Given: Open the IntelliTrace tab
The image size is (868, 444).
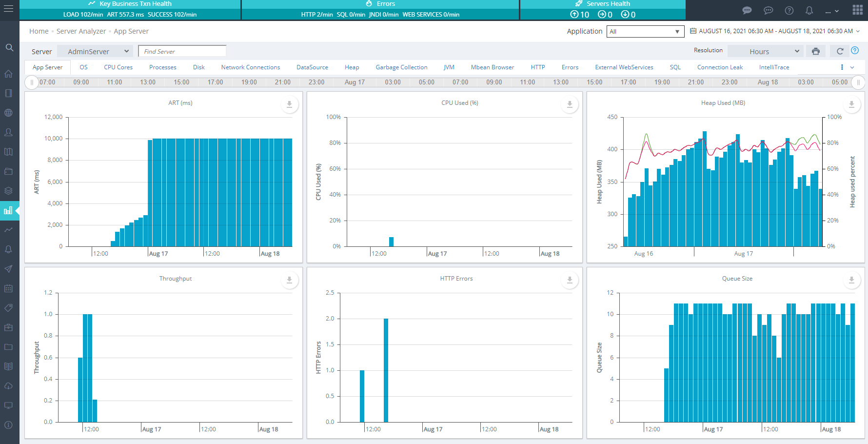Looking at the screenshot, I should click(x=774, y=67).
